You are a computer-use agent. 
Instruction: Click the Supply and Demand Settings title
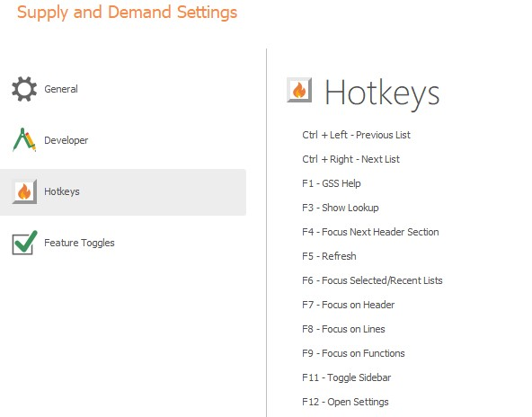tap(128, 13)
